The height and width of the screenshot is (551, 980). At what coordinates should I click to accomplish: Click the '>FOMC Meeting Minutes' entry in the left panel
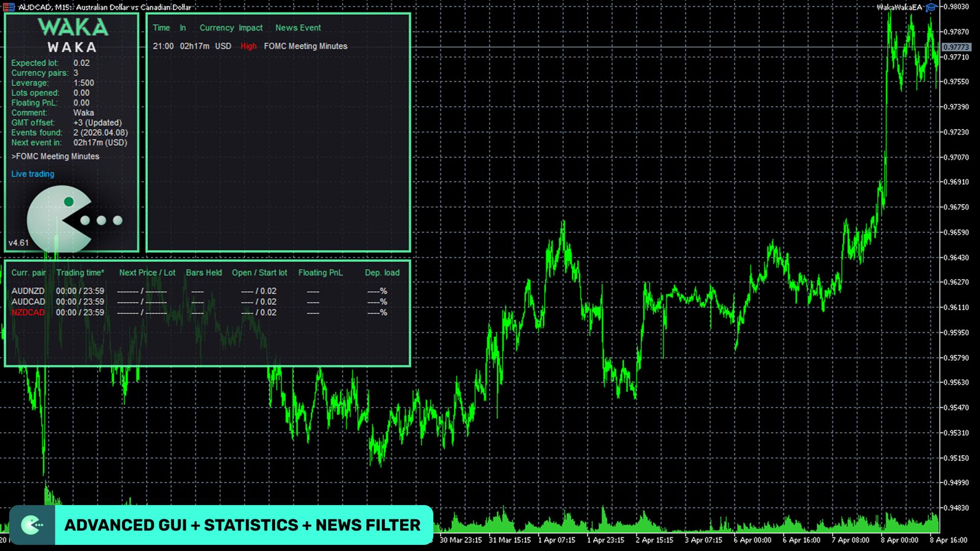click(x=55, y=157)
